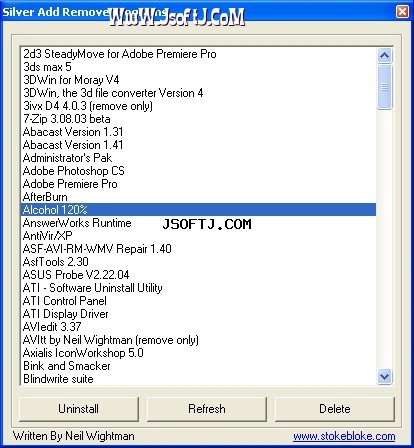Screen dimensions: 414x448
Task: Select Administrator's Pak entry
Action: coord(198,158)
